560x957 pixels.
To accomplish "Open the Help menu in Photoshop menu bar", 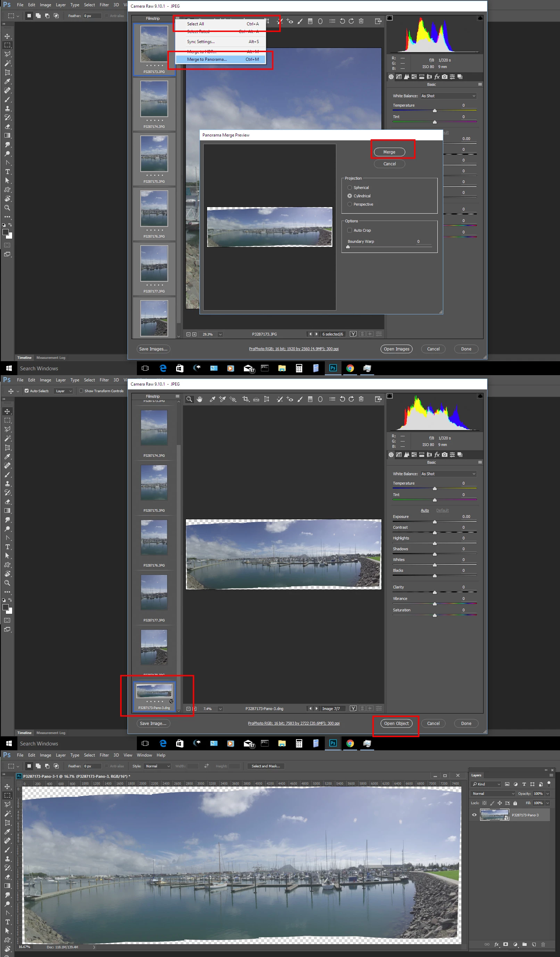I will [x=161, y=755].
